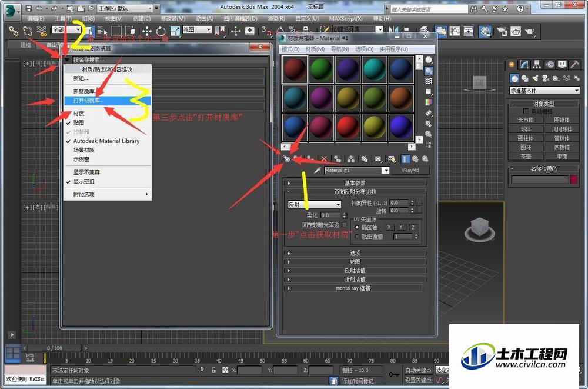
Task: Select the Cameras category icon
Action: [x=545, y=78]
